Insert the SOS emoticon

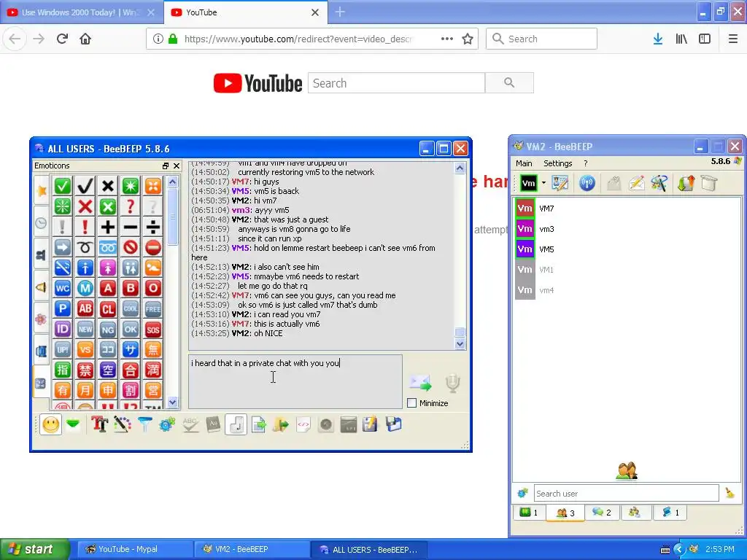(x=153, y=329)
